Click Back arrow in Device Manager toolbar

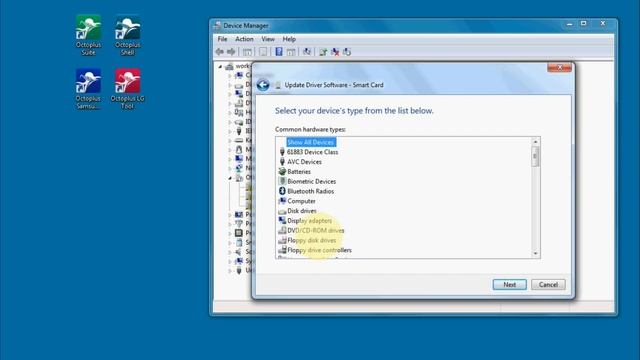[x=220, y=52]
